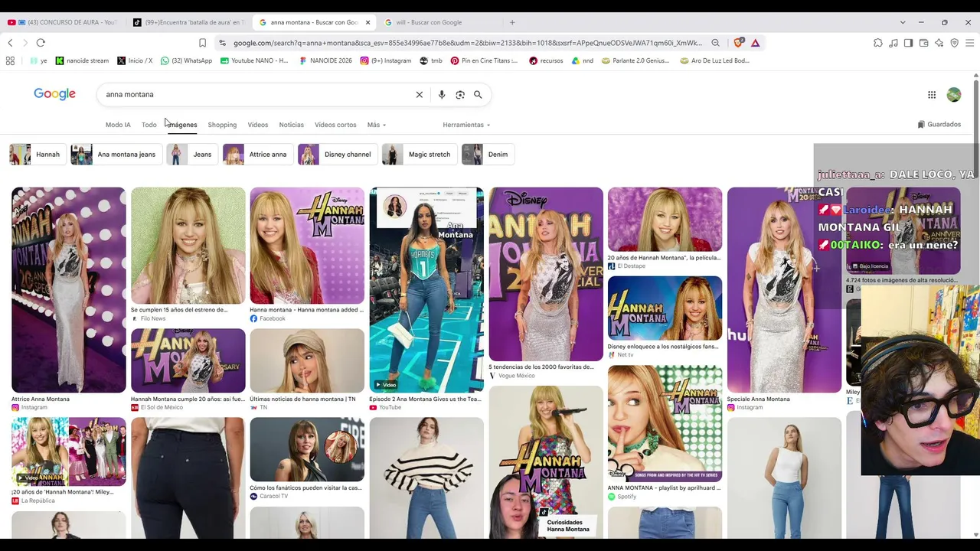Image resolution: width=980 pixels, height=551 pixels.
Task: Open the 'Inicio / X' bookmark
Action: pos(135,60)
